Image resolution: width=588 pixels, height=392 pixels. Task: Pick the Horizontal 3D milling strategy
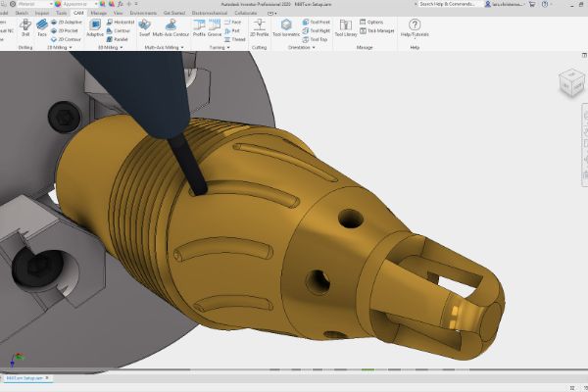point(120,23)
